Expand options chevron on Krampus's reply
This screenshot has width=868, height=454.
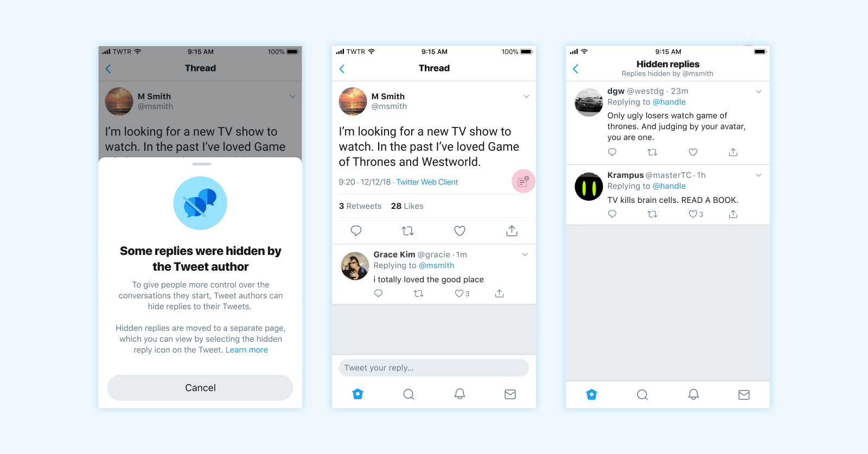point(758,175)
